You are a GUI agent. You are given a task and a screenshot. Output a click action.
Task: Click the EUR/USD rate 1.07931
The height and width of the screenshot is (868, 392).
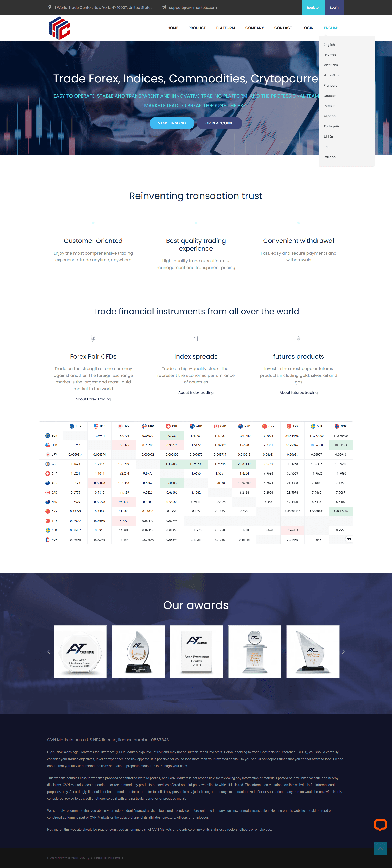pos(99,435)
